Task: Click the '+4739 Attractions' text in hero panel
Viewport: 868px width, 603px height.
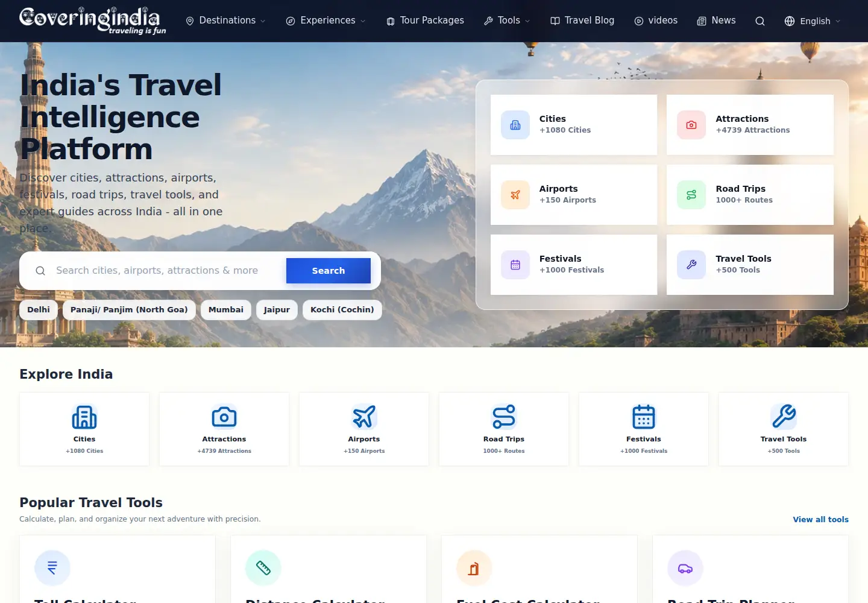Action: click(752, 130)
